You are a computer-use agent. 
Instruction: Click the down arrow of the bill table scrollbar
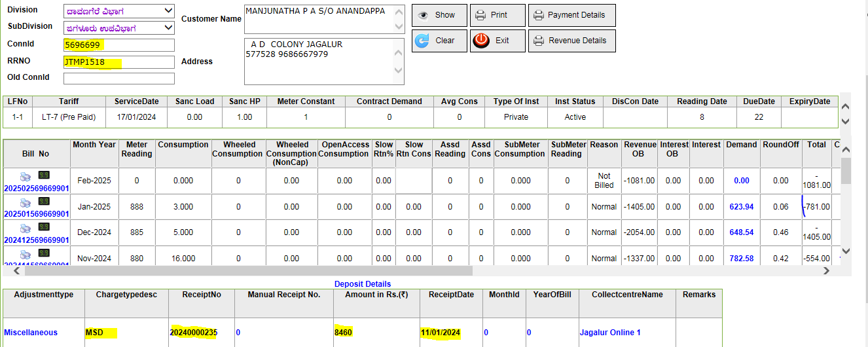tap(846, 251)
